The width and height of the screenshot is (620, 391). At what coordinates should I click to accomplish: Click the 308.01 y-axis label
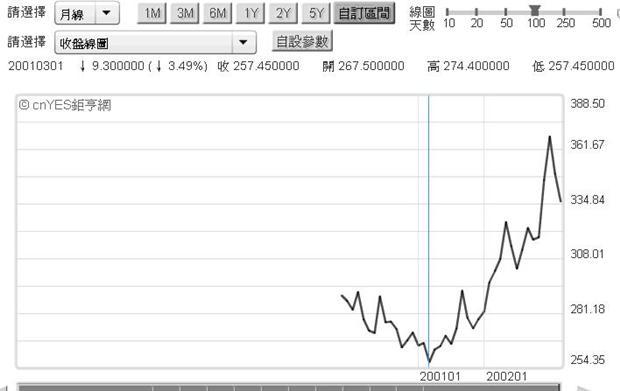pos(588,254)
